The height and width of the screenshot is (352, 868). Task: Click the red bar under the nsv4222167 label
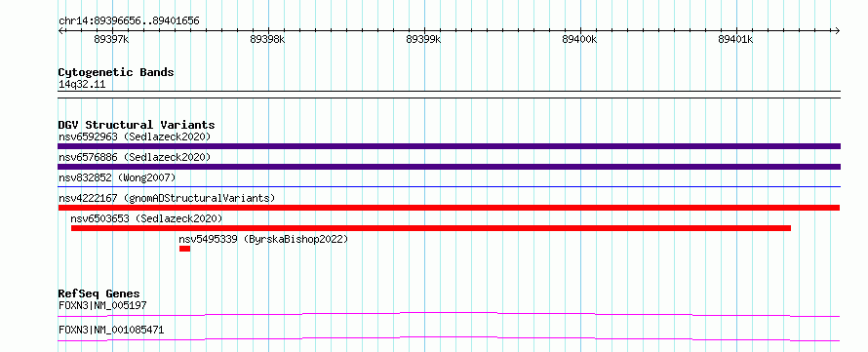point(449,208)
